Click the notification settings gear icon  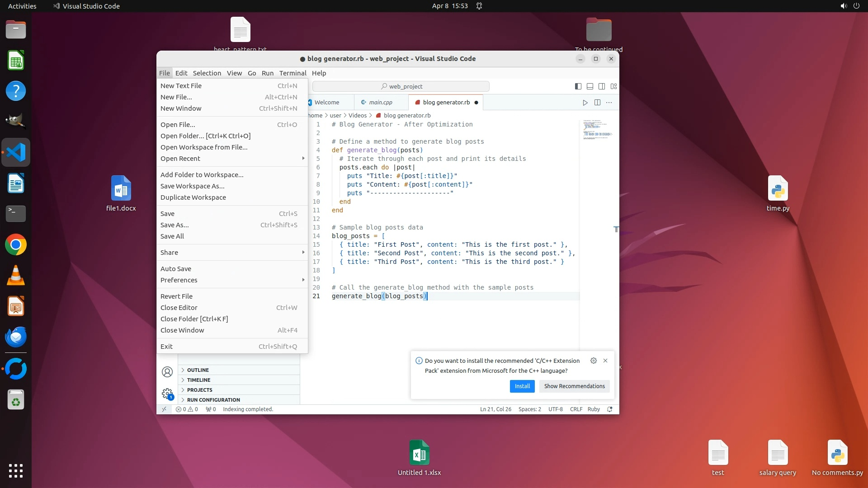click(x=594, y=361)
